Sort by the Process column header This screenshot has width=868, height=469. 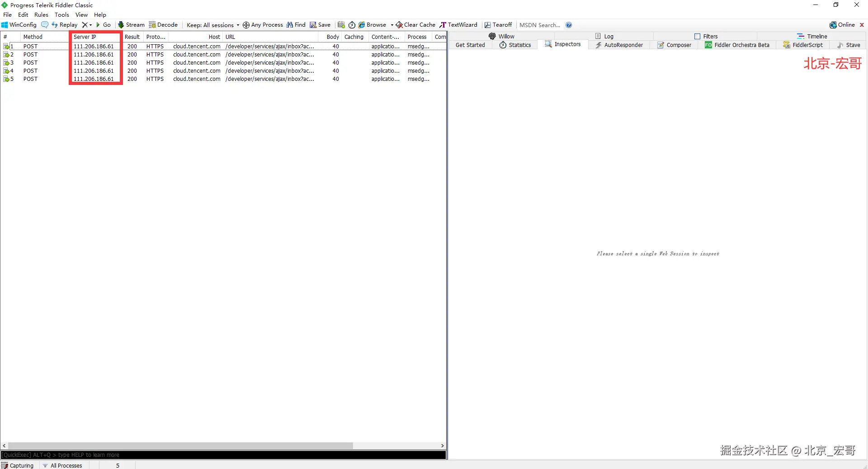(418, 37)
